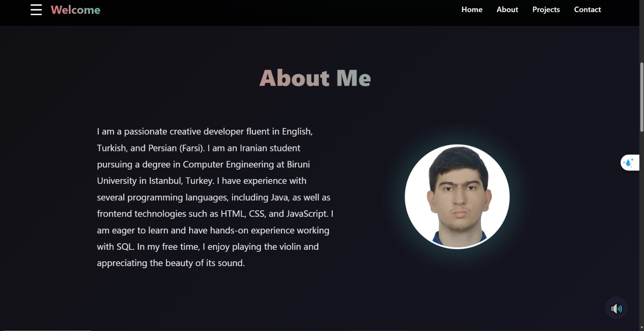644x331 pixels.
Task: Open the About nav link
Action: (507, 9)
